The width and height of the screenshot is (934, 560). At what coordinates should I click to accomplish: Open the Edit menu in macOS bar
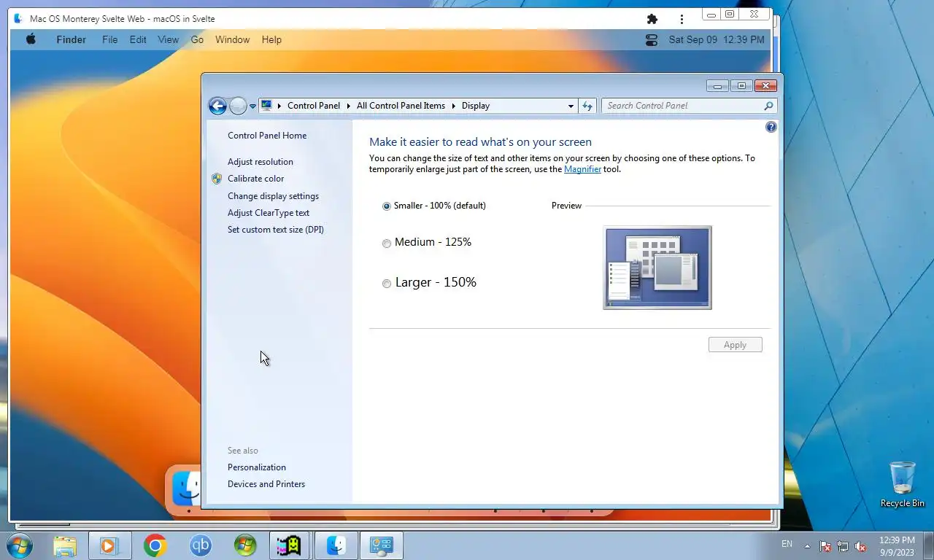138,40
